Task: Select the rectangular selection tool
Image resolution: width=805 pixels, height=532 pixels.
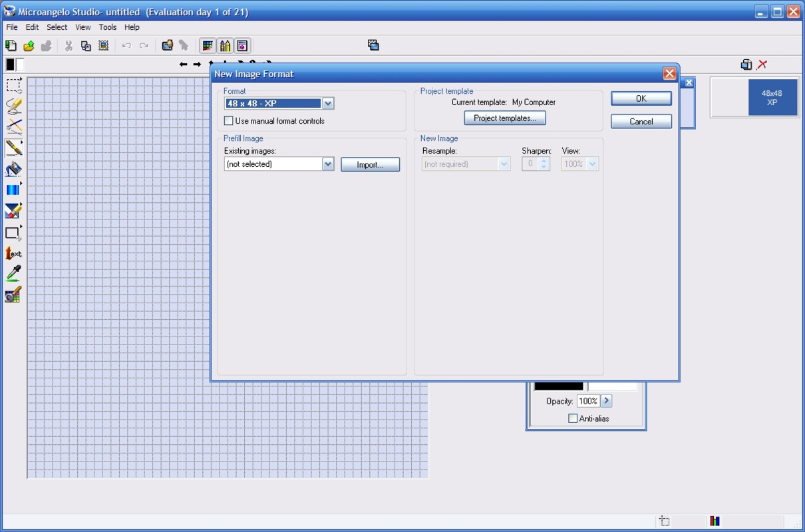Action: (x=12, y=85)
